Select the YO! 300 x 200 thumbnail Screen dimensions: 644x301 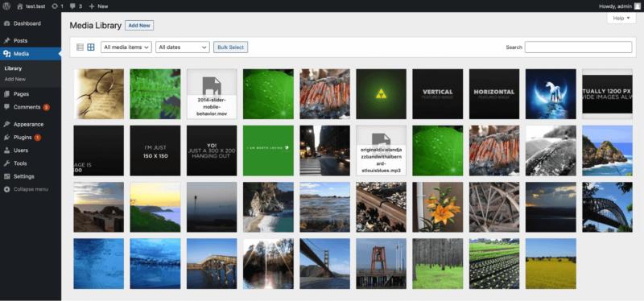point(212,150)
